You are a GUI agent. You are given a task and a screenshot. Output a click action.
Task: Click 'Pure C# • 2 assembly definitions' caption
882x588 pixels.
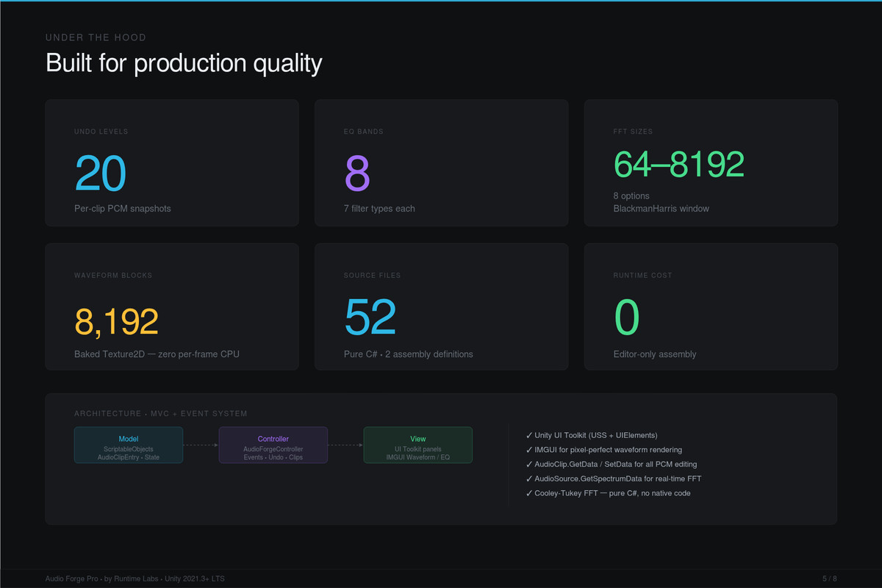point(409,354)
